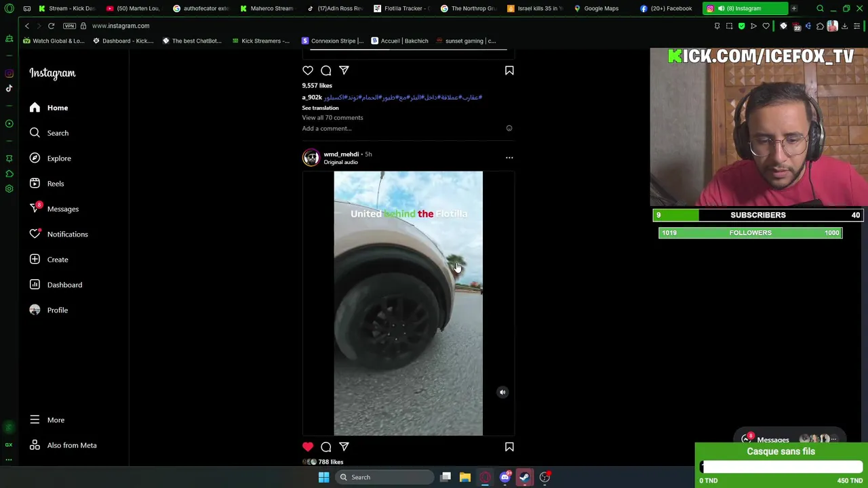
Task: Switch to Stream - Kick Dashboard tab
Action: point(66,8)
